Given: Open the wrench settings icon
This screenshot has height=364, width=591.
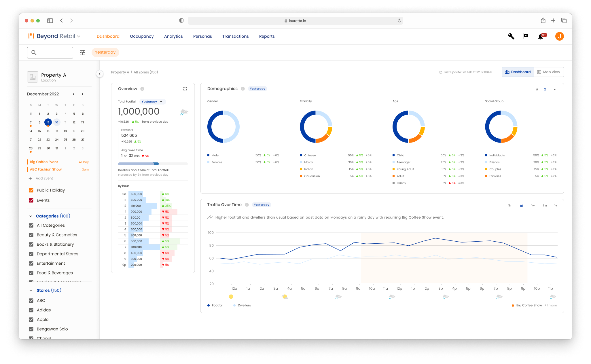Looking at the screenshot, I should 511,36.
